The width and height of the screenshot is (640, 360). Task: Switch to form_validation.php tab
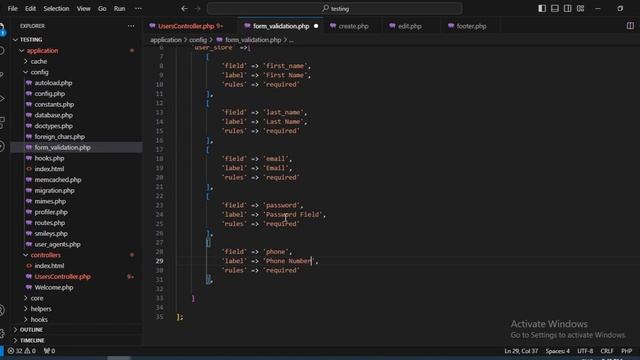click(281, 26)
